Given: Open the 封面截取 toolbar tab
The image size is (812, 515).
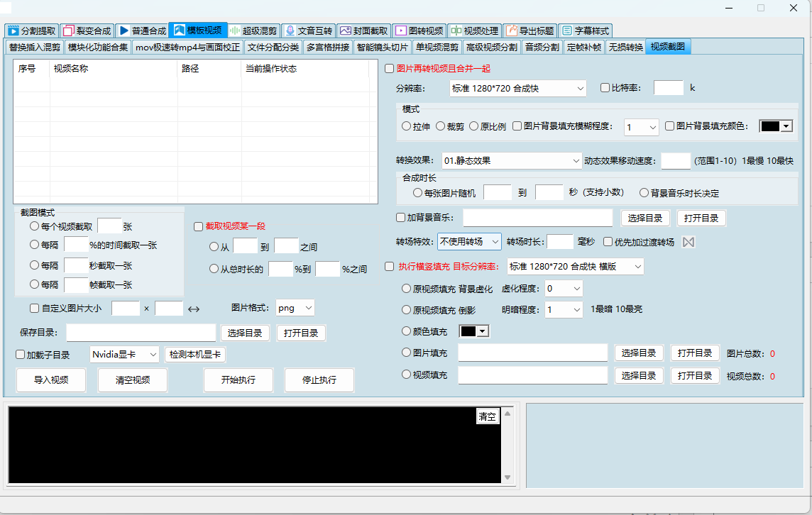Looking at the screenshot, I should click(363, 31).
